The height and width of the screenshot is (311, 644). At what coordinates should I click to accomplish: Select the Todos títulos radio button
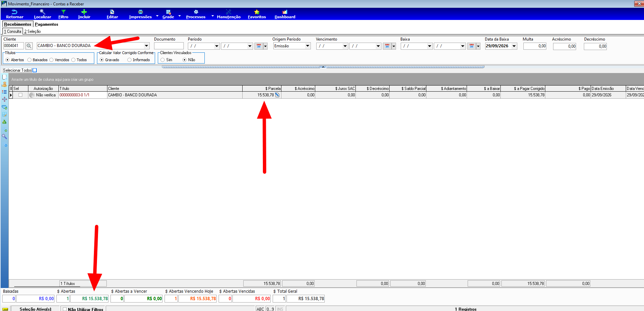click(73, 60)
